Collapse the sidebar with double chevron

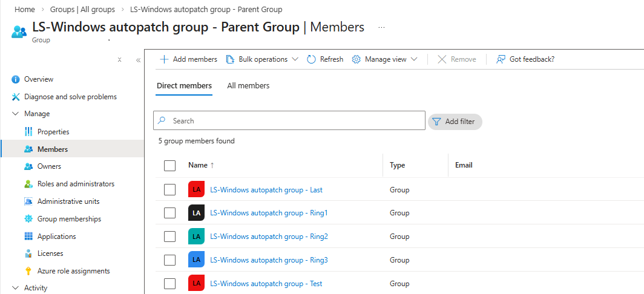point(139,60)
